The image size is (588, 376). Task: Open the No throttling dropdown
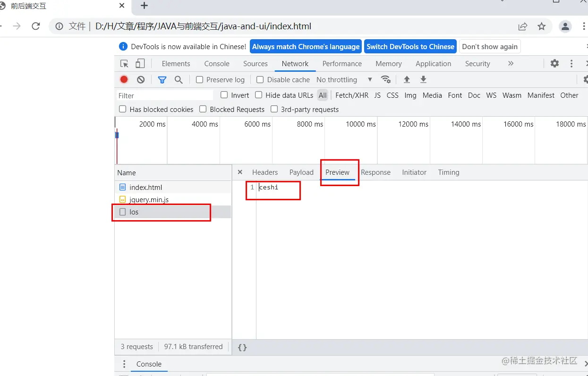[344, 80]
